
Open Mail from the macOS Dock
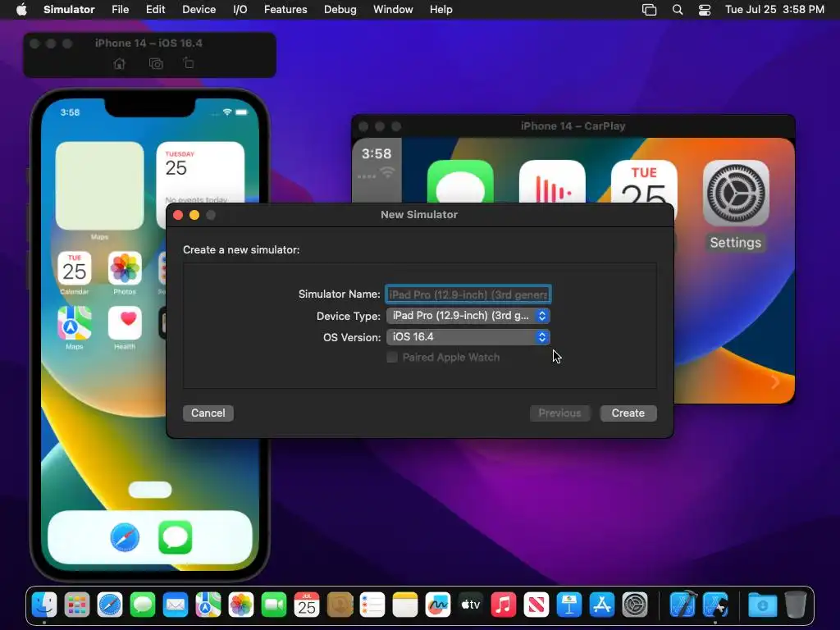pos(176,605)
